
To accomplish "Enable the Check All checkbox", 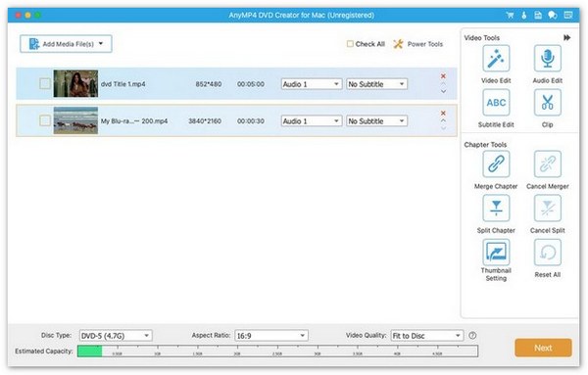I will pyautogui.click(x=350, y=44).
